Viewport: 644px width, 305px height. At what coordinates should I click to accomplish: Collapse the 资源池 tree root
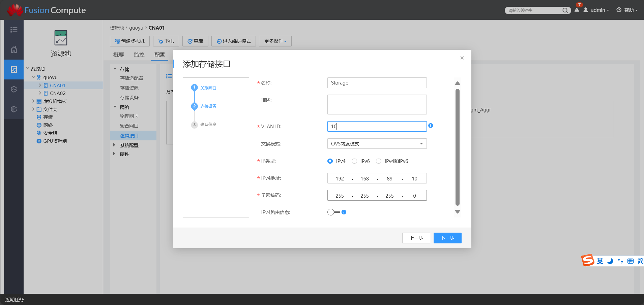click(28, 68)
